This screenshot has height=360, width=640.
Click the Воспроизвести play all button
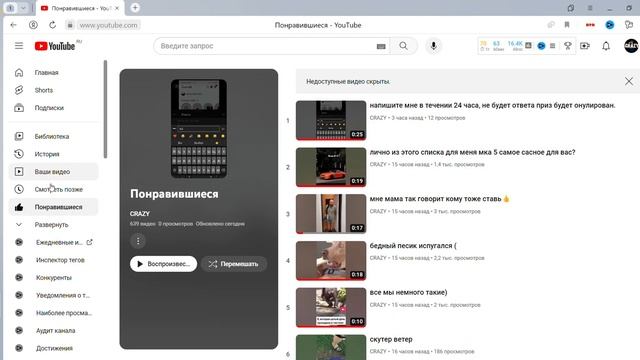[163, 264]
